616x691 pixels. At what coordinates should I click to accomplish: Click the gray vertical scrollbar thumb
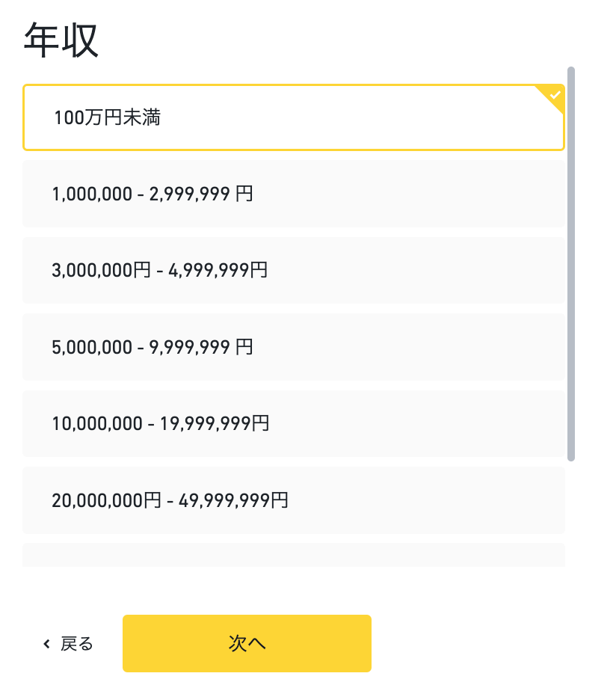tap(571, 264)
